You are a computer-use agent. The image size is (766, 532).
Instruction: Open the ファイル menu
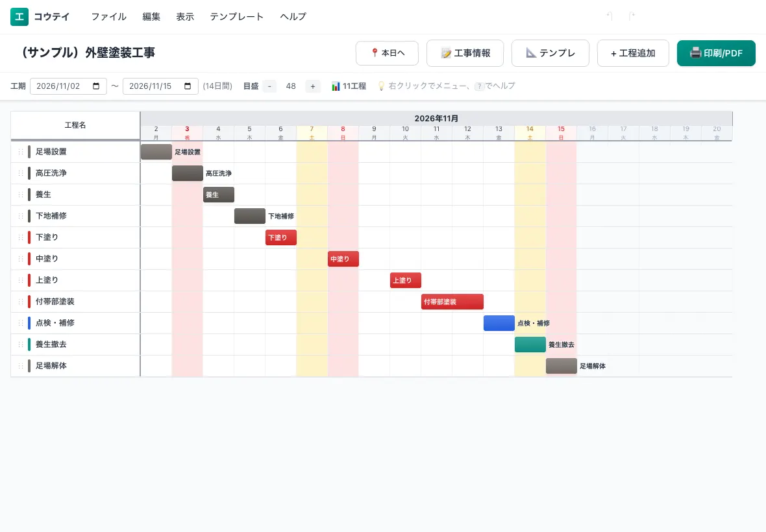108,17
